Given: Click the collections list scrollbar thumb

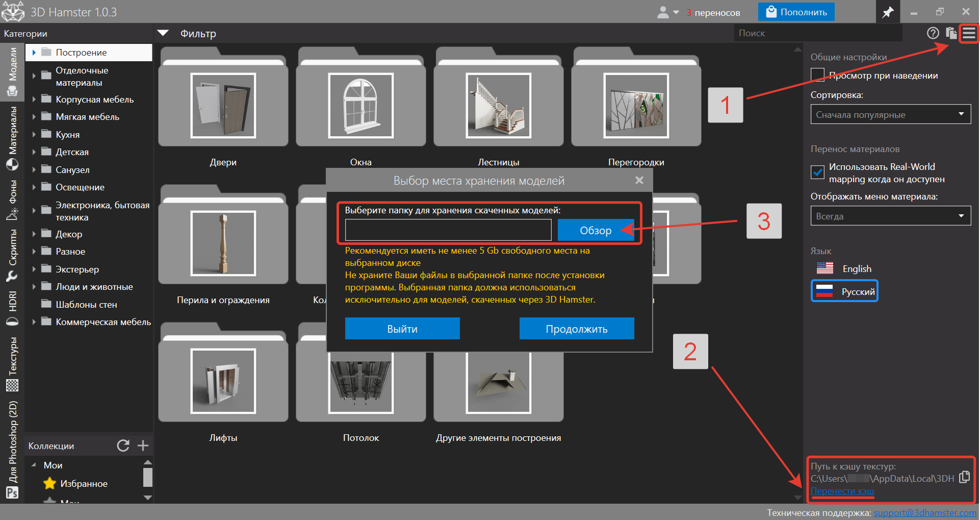Looking at the screenshot, I should [148, 478].
